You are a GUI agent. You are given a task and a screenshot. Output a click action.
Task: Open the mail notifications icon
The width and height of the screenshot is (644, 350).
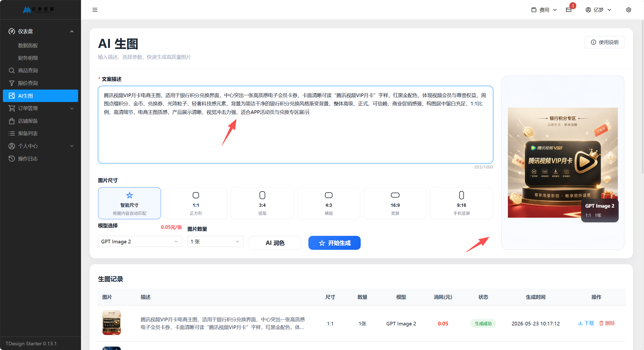click(569, 10)
